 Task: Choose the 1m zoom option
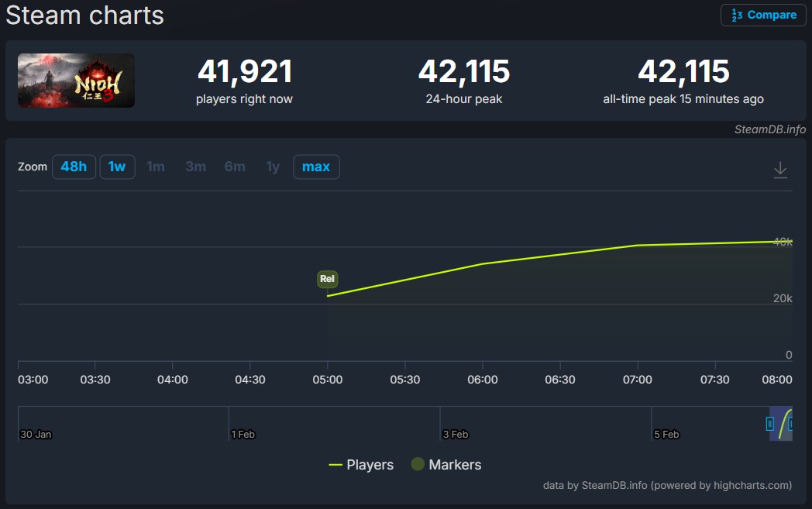point(156,167)
